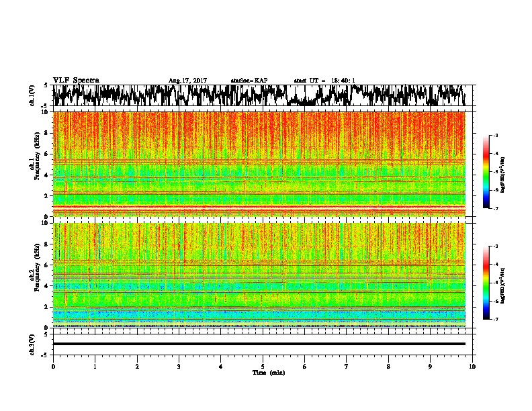Click the "Time (min)" axis title
532x411 pixels.
coord(269,373)
